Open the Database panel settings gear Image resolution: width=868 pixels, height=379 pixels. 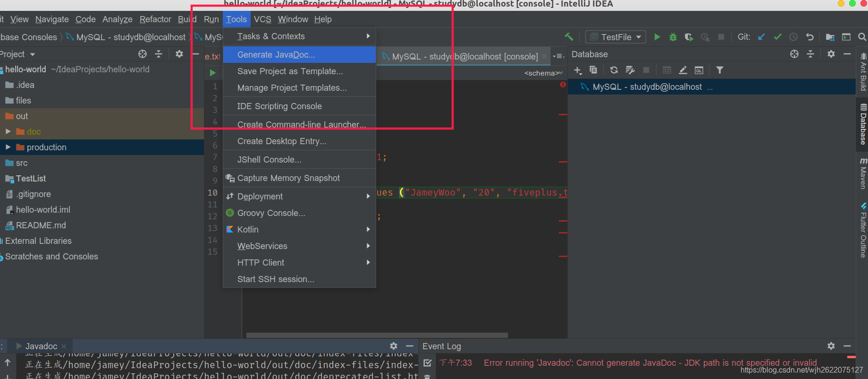[831, 54]
